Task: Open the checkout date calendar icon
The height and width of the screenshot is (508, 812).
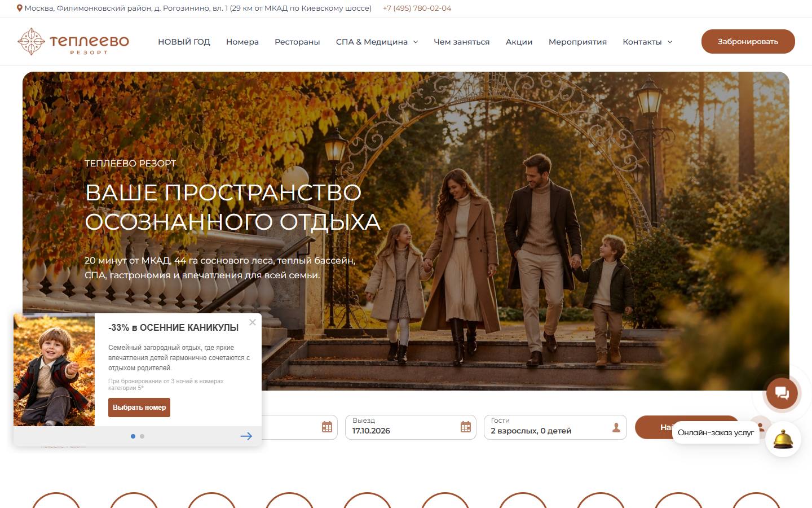Action: [x=466, y=427]
